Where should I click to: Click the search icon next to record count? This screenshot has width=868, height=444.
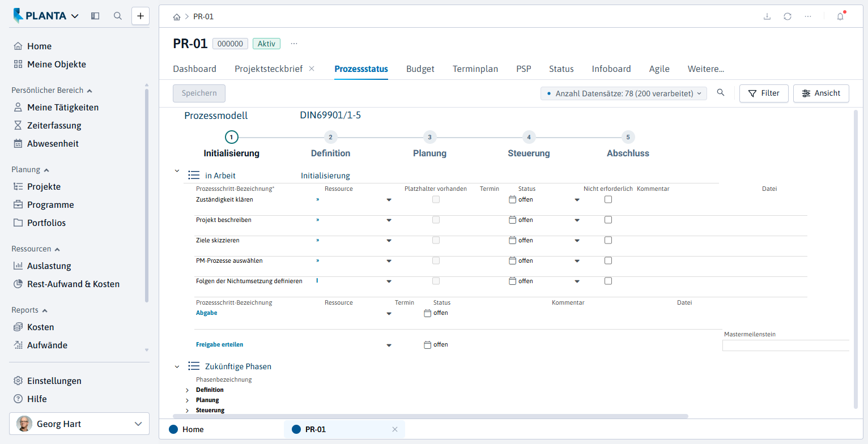[721, 93]
